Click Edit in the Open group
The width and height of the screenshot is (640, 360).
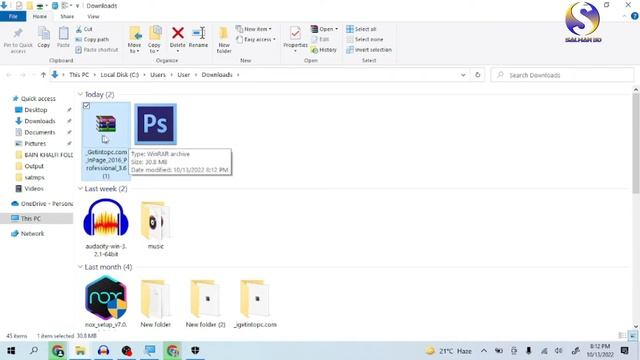(x=320, y=40)
